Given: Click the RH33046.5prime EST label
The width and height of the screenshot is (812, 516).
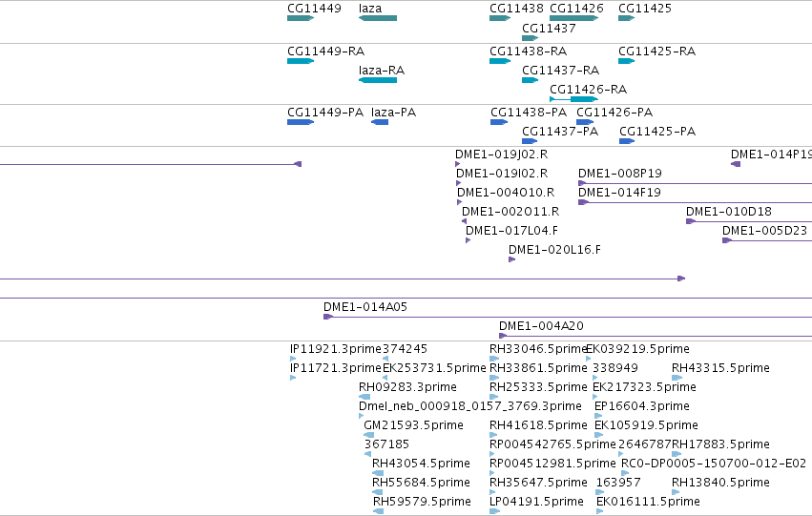Looking at the screenshot, I should pos(537,349).
